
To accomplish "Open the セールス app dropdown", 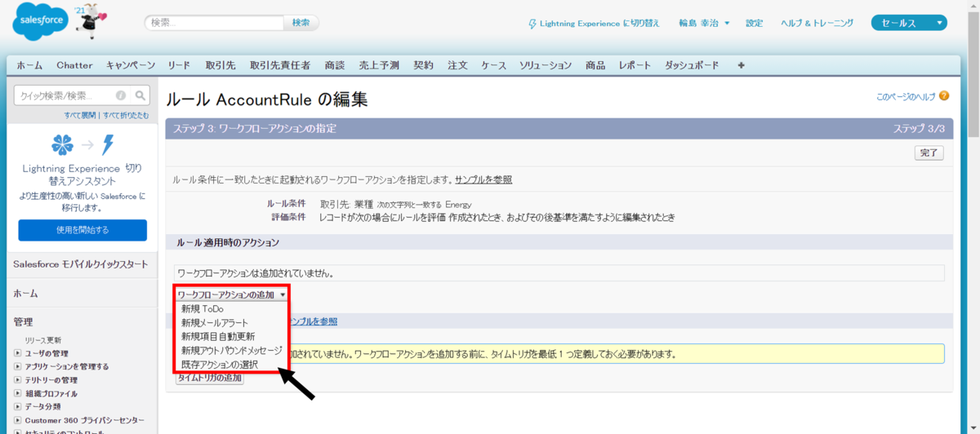I will pos(909,23).
